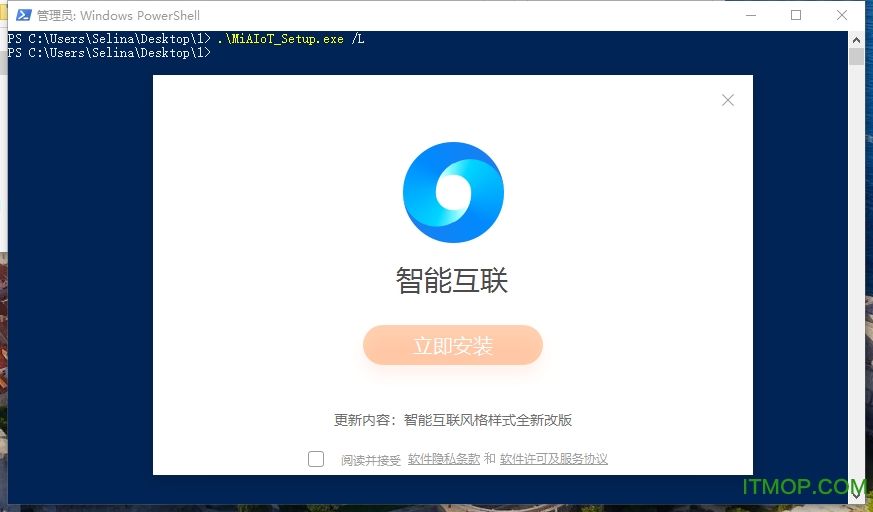Close the 智能互联 installer dialog
Screen dimensions: 873x512
728,100
